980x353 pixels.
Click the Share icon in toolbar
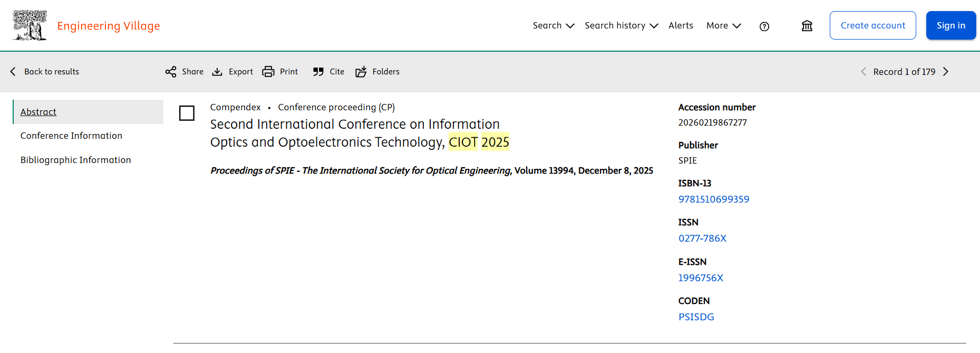[x=171, y=72]
